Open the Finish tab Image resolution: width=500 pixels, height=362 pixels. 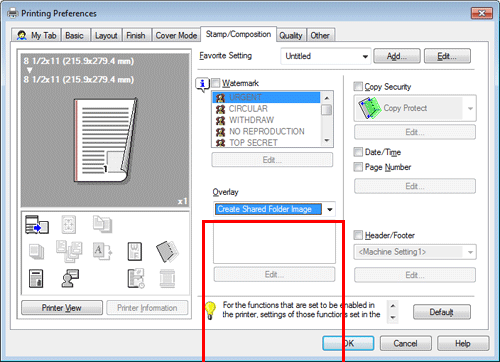tap(136, 35)
